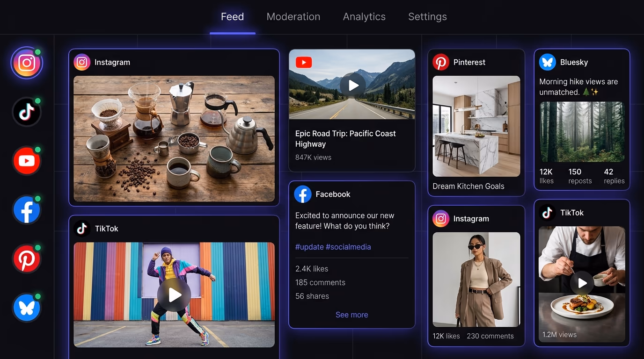This screenshot has height=359, width=644.
Task: Open the foggy forest Bluesky image
Action: tap(582, 132)
